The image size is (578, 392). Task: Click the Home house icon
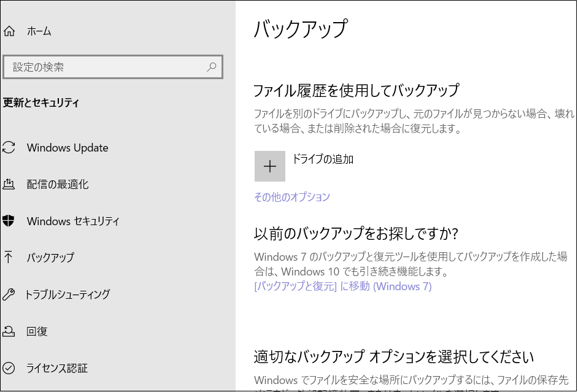(x=9, y=31)
